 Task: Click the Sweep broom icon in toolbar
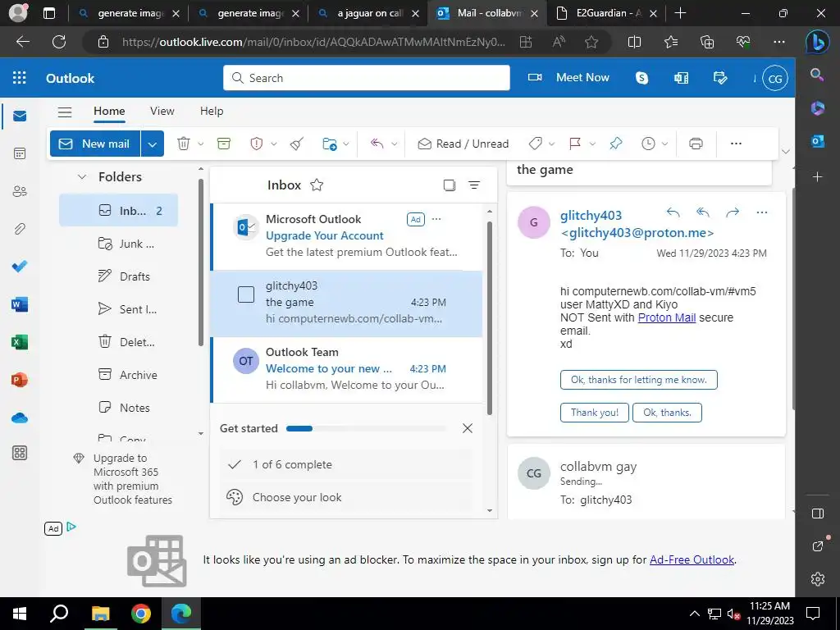pyautogui.click(x=297, y=144)
